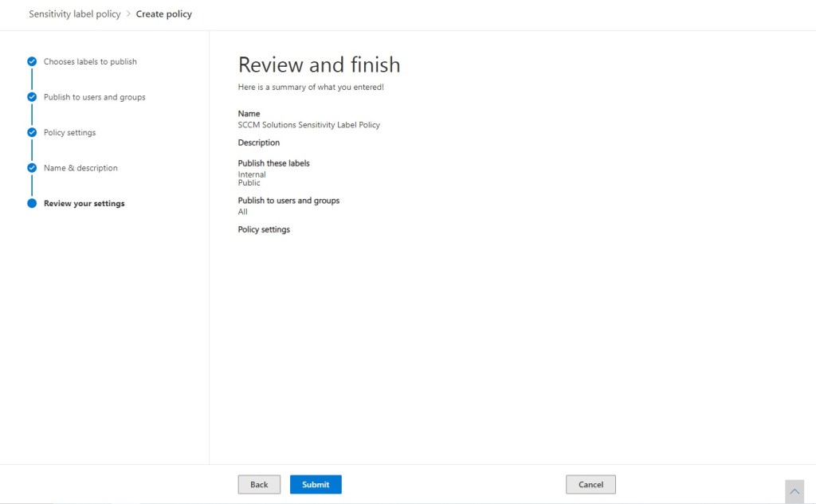Open the Policy settings step in sidebar
This screenshot has height=504, width=816.
[69, 132]
